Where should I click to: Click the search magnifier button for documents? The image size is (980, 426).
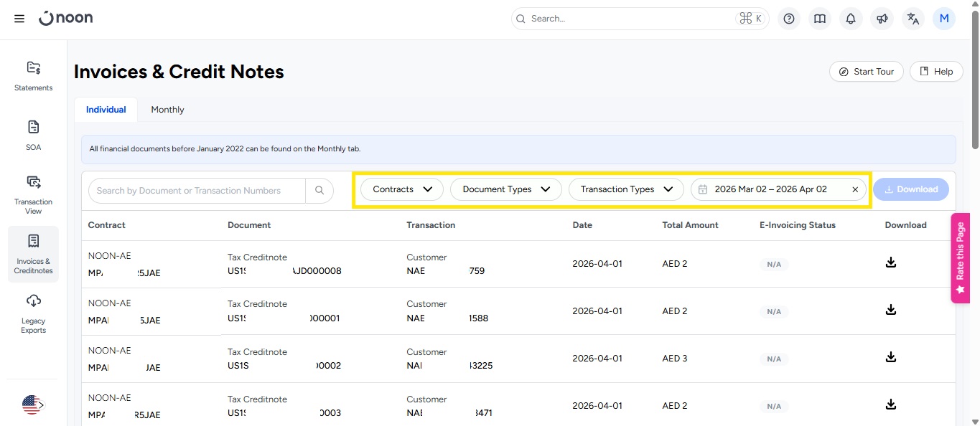pyautogui.click(x=319, y=191)
